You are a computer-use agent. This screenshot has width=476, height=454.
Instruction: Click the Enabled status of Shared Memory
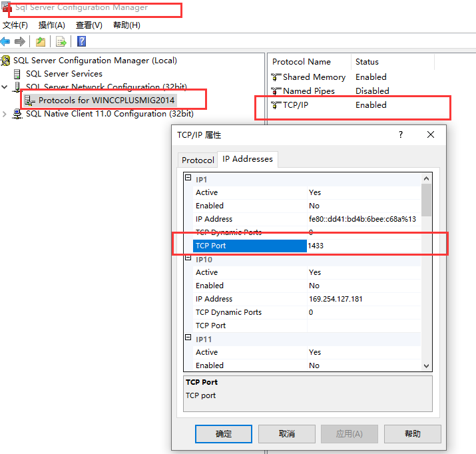coord(371,77)
